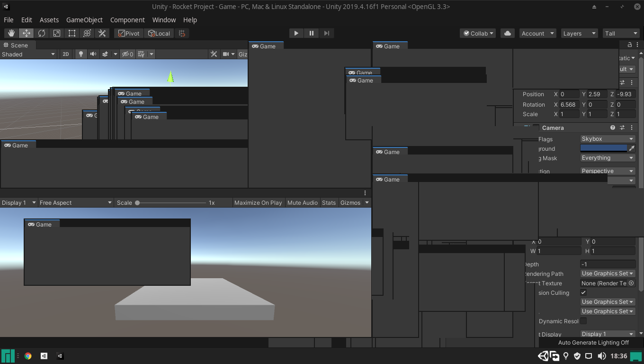Toggle scene audio speaker icon

[93, 54]
